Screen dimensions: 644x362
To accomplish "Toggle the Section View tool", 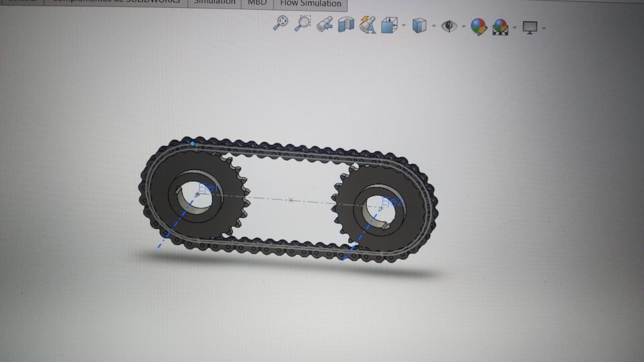I will tap(346, 25).
